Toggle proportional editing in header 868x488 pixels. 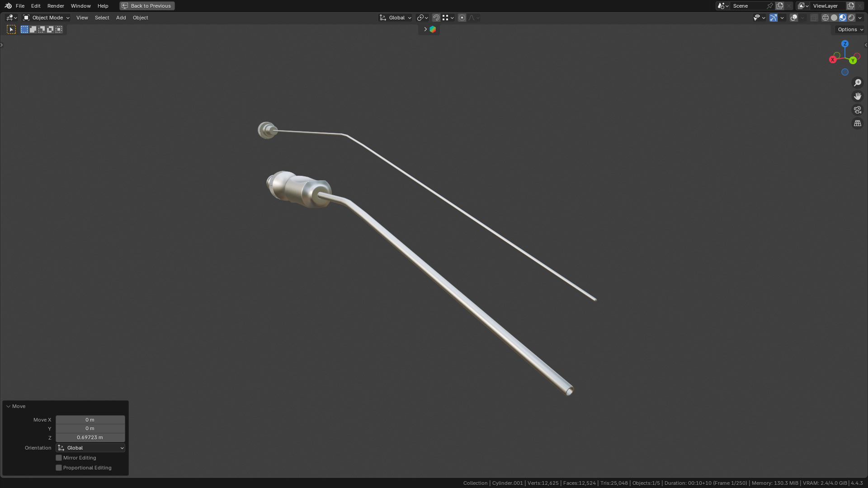pos(462,18)
